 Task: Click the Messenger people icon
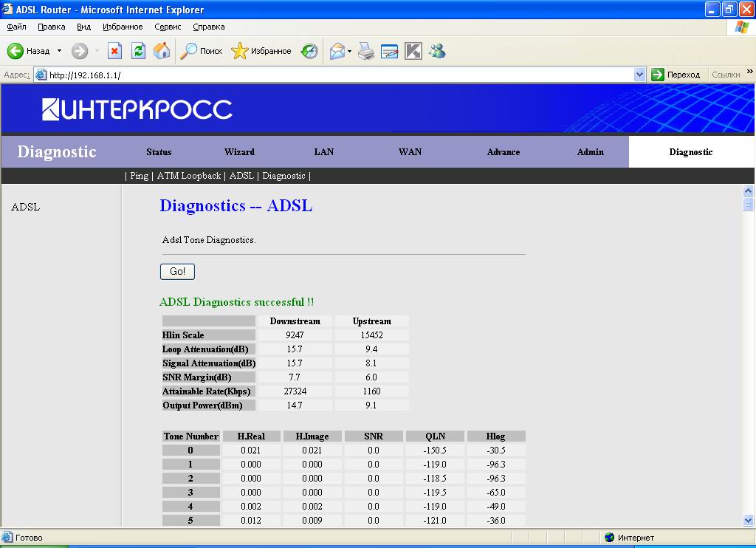437,51
